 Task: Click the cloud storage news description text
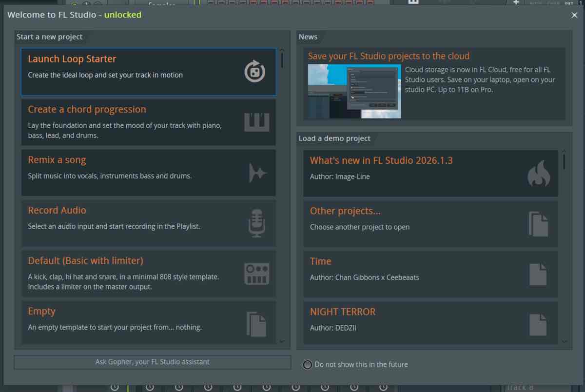pyautogui.click(x=480, y=80)
